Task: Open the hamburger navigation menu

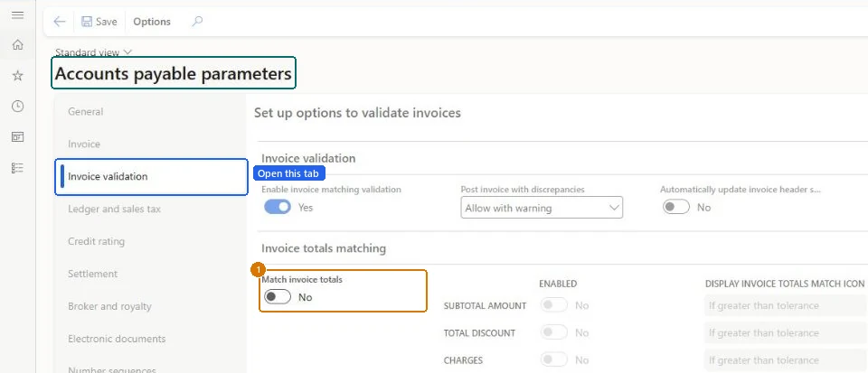Action: [x=18, y=15]
